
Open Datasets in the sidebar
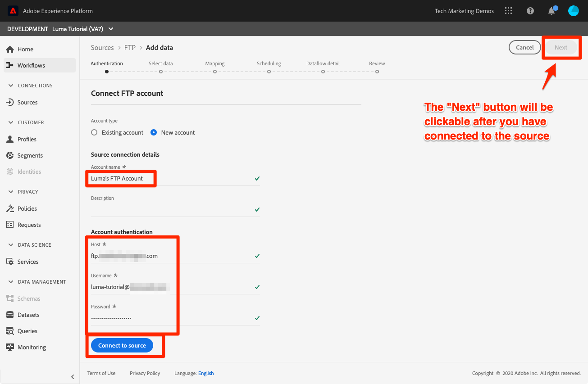tap(40, 315)
